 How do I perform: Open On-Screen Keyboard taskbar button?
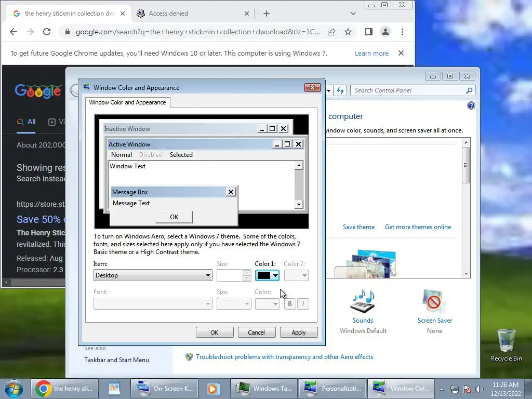164,389
